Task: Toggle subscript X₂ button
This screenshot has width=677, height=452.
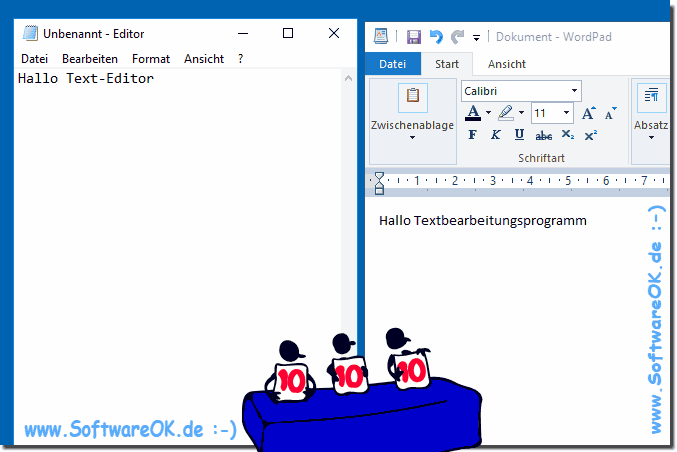Action: tap(567, 135)
